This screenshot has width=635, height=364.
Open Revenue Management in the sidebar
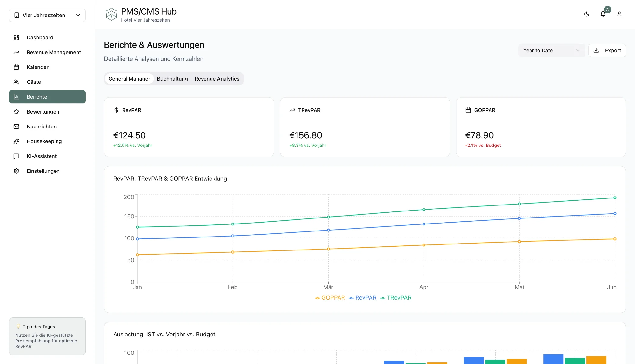[x=54, y=52]
